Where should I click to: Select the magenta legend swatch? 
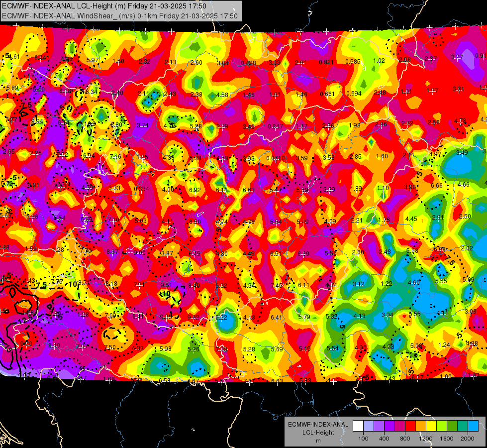pyautogui.click(x=400, y=426)
